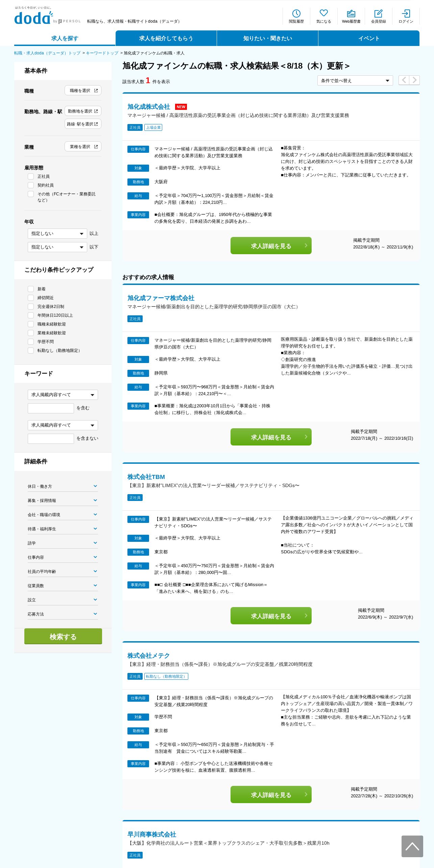Open 旭化成ファーマ株式会社 link
Screen dimensions: 434x868
161,298
